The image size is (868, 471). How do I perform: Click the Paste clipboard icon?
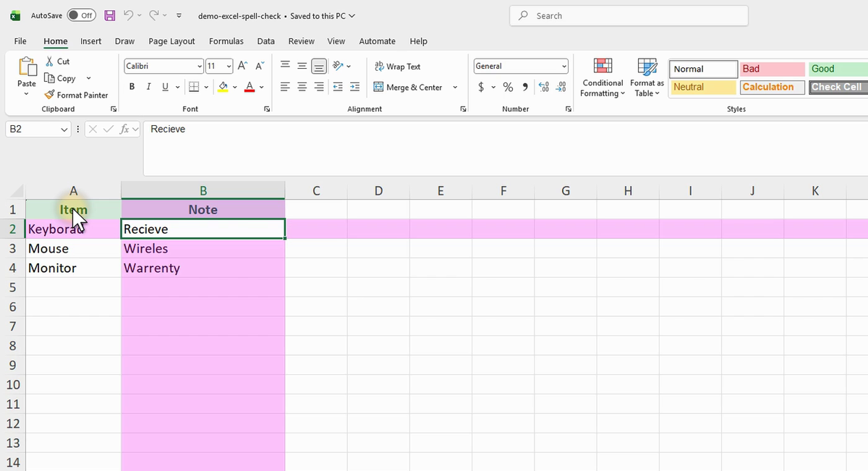pyautogui.click(x=26, y=67)
